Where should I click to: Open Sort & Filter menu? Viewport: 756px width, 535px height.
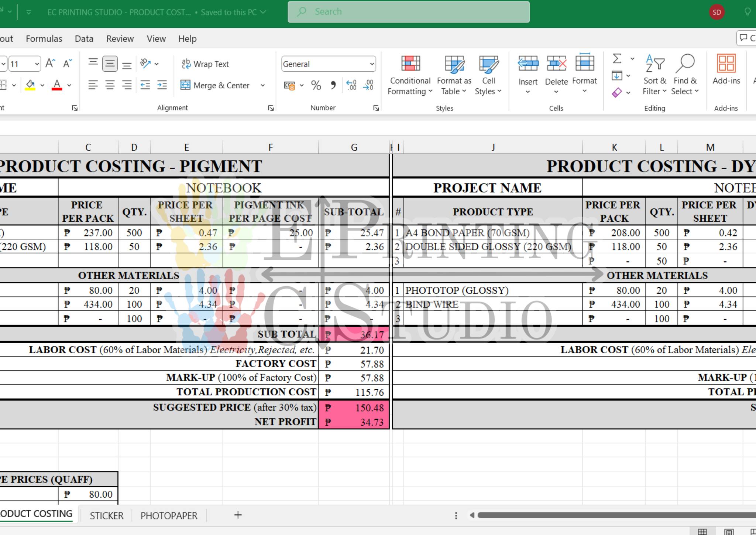[655, 75]
